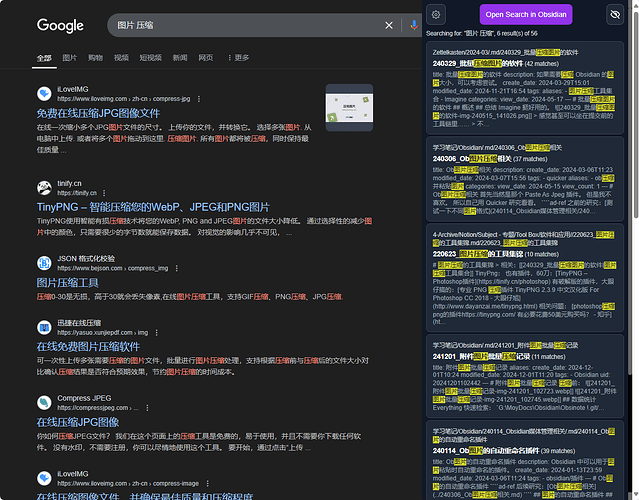Switch to the 图片 search tab
This screenshot has height=500, width=639.
pyautogui.click(x=70, y=58)
